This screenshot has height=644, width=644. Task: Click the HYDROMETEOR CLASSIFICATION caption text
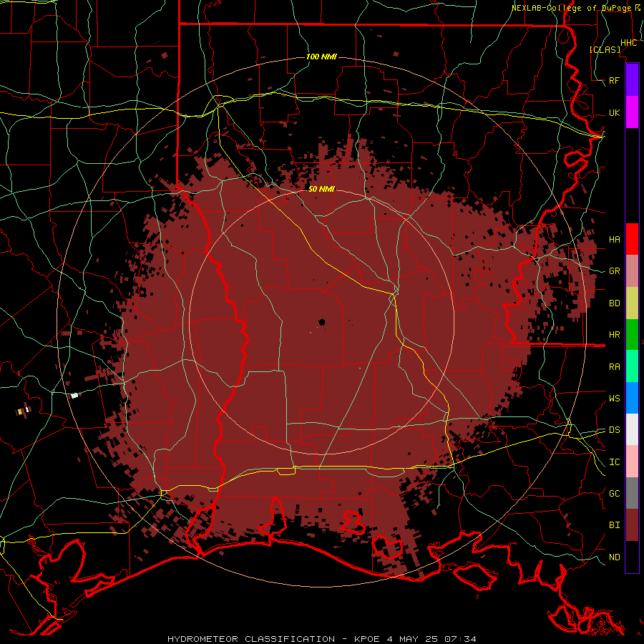coord(251,639)
